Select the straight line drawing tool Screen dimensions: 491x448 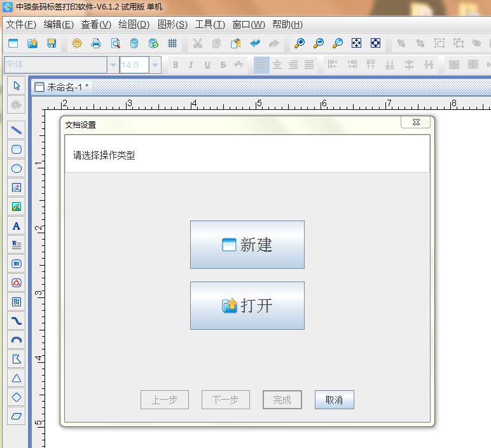tap(17, 130)
